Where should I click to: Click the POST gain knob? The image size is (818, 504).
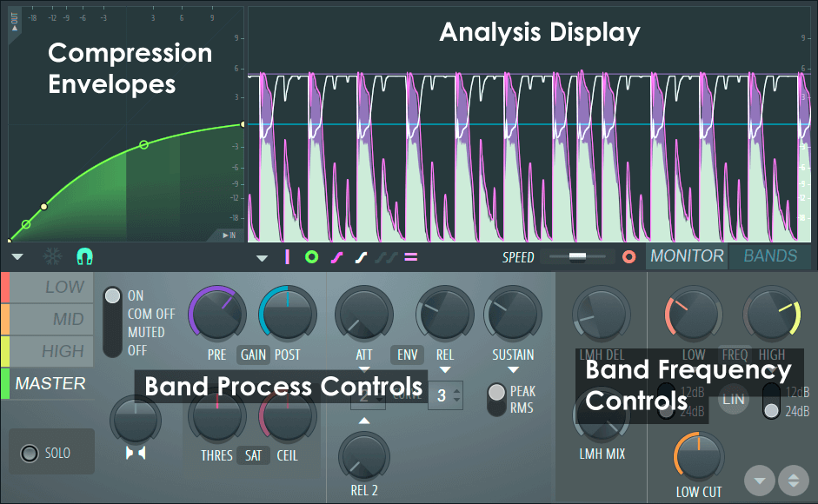(x=288, y=315)
